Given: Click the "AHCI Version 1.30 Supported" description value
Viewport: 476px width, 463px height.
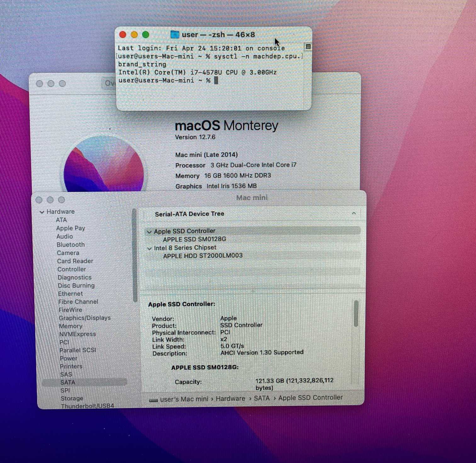Looking at the screenshot, I should (x=262, y=353).
